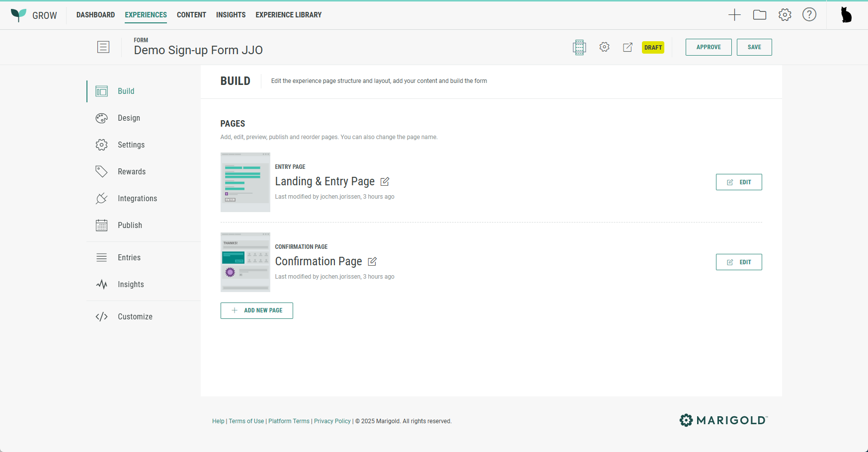Open the user profile avatar
This screenshot has height=452, width=868.
coord(846,15)
